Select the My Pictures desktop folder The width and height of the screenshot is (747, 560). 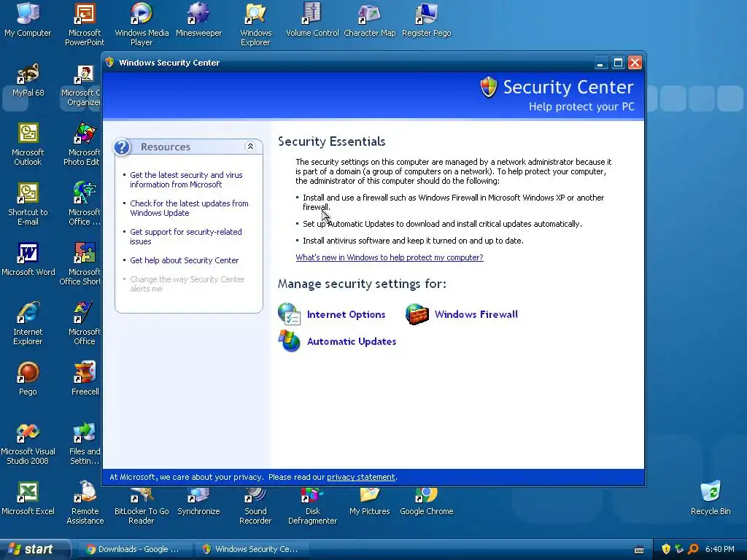coord(370,501)
